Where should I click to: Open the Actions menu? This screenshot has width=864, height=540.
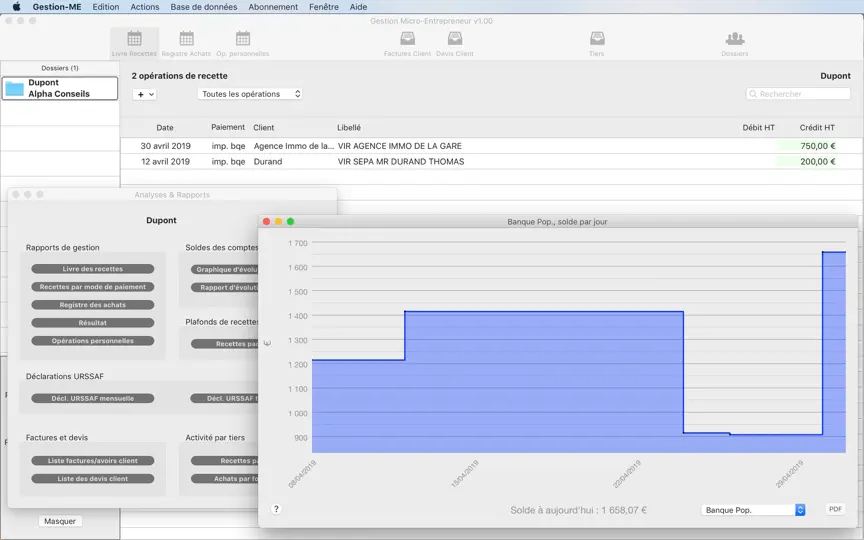[x=145, y=7]
